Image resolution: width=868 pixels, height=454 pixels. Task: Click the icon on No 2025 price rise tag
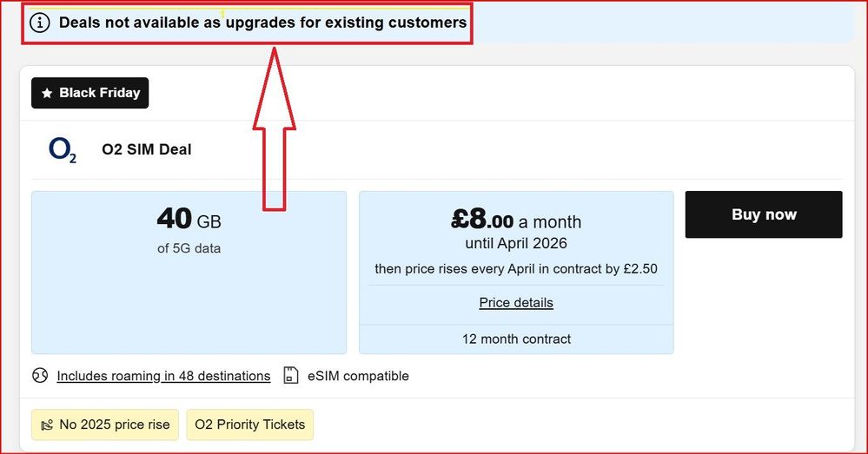coord(46,425)
